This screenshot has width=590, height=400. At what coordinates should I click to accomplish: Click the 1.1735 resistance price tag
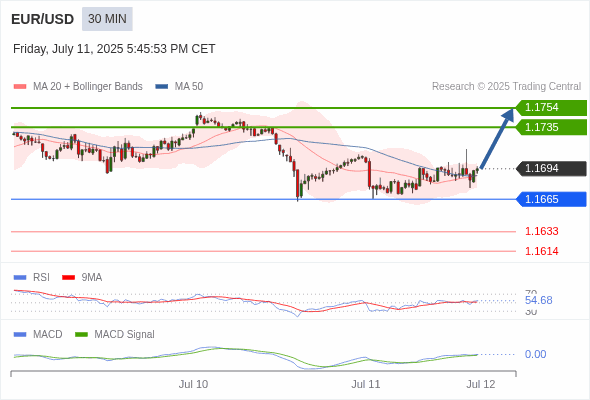pos(551,127)
